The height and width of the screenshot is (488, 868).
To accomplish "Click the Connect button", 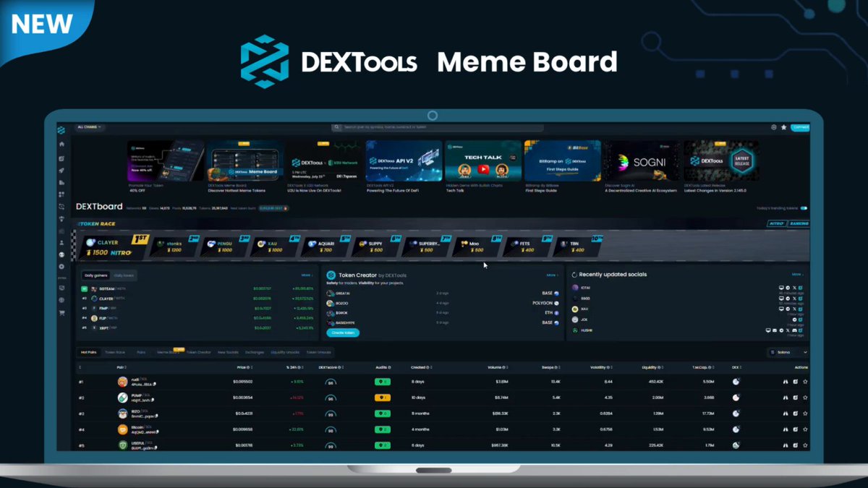I will [x=800, y=127].
